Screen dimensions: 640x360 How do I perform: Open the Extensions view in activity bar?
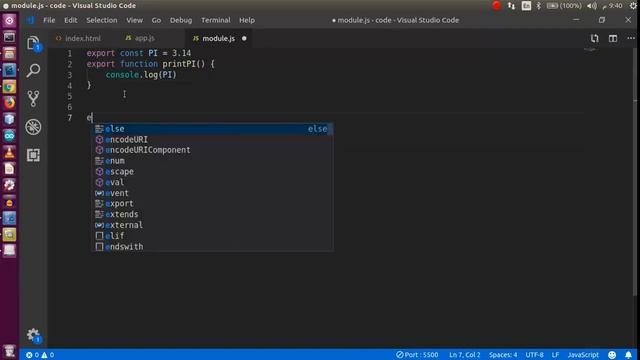point(33,155)
